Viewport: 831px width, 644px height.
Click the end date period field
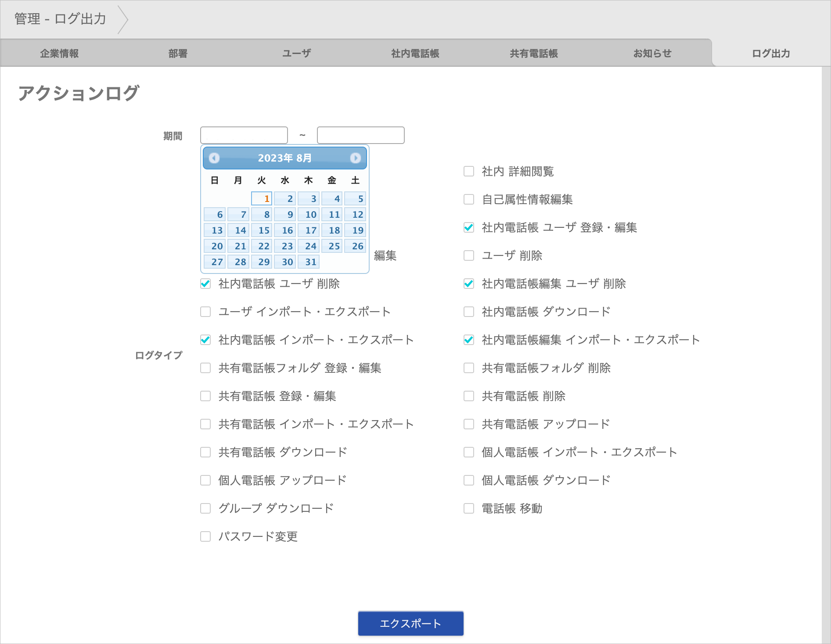click(x=360, y=135)
